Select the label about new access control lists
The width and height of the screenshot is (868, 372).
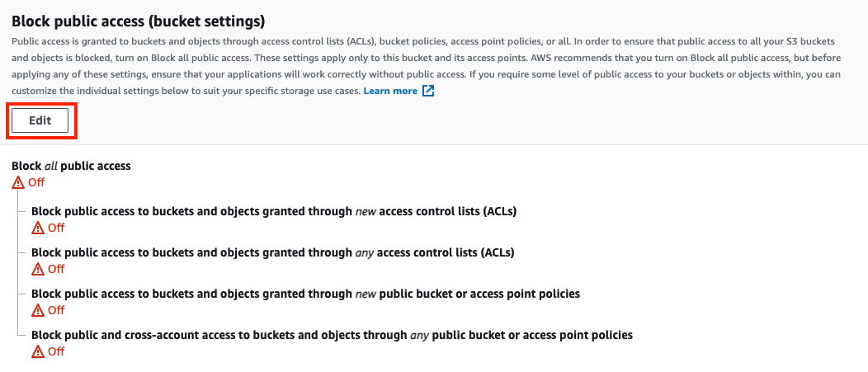[x=273, y=211]
